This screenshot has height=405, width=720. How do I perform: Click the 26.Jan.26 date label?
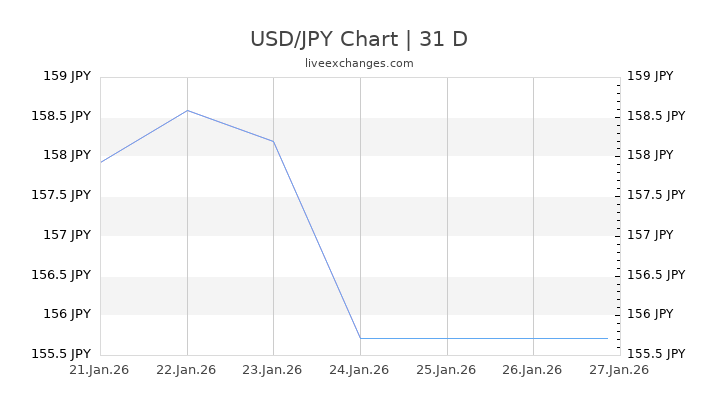tap(533, 369)
